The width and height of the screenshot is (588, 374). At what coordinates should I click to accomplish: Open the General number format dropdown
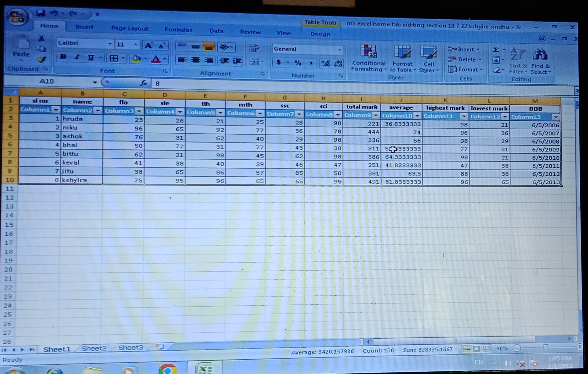(x=339, y=50)
